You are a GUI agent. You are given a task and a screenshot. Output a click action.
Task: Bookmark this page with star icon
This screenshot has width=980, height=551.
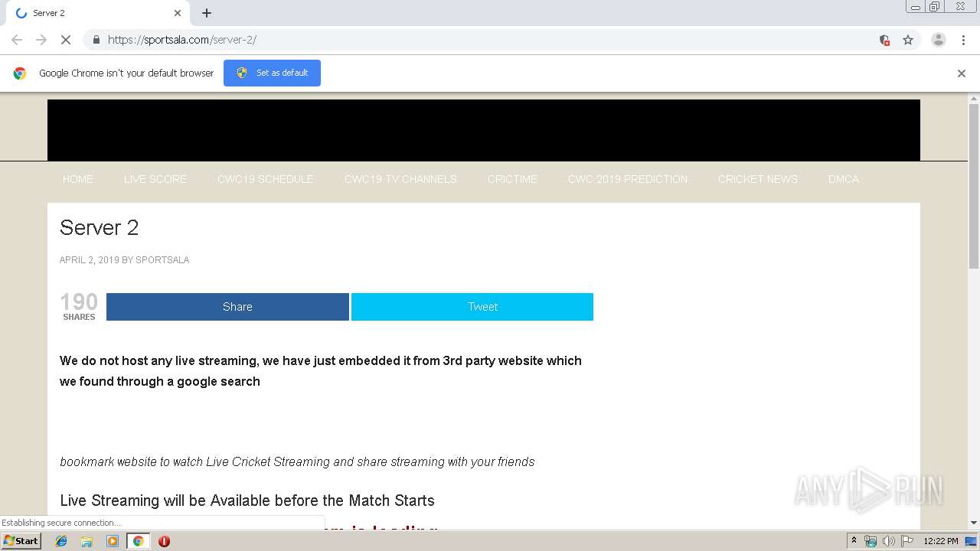(x=908, y=40)
